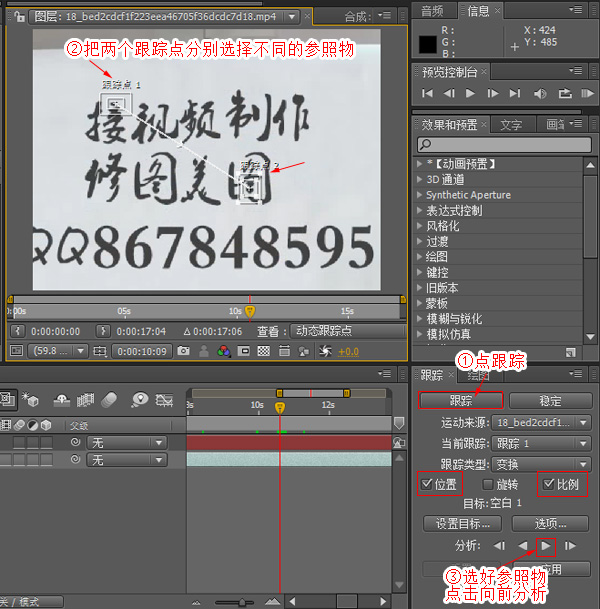Image resolution: width=600 pixels, height=609 pixels.
Task: Click the 跟踪 (Track Motion) button
Action: click(461, 400)
